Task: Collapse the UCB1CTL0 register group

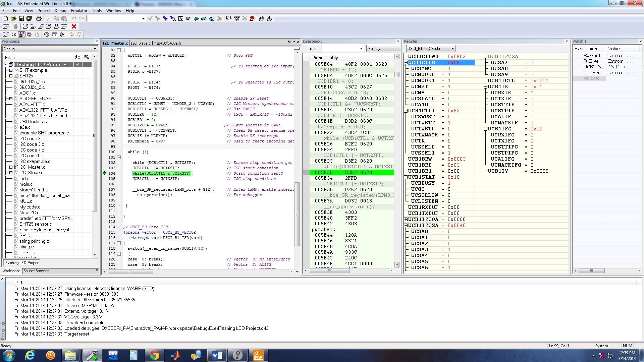Action: (x=406, y=63)
